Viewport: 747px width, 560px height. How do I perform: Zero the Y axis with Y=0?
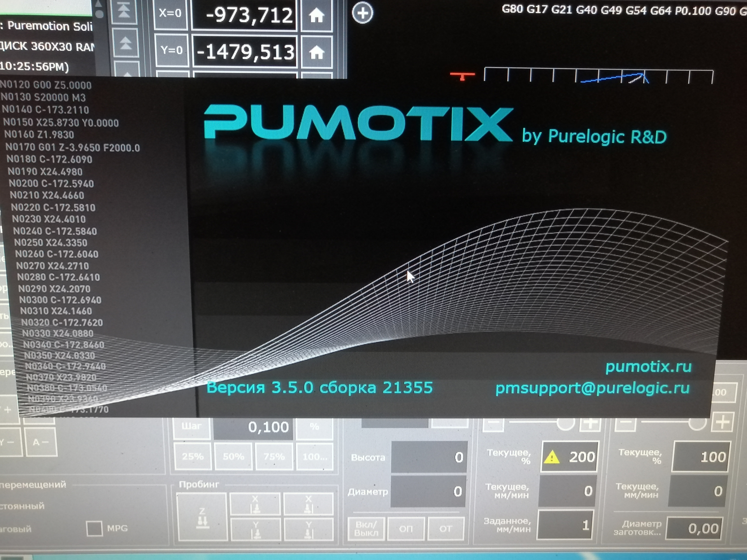pyautogui.click(x=171, y=51)
